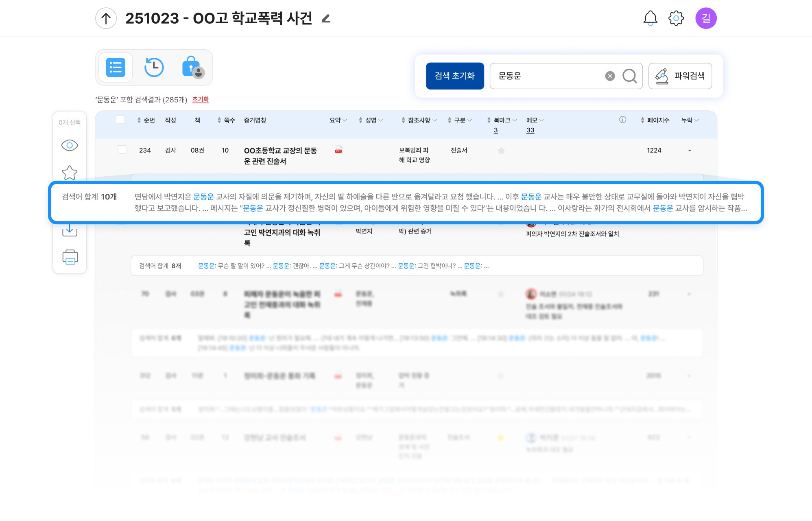Open the history clock icon
Screen dimensions: 812x521
pyautogui.click(x=154, y=68)
